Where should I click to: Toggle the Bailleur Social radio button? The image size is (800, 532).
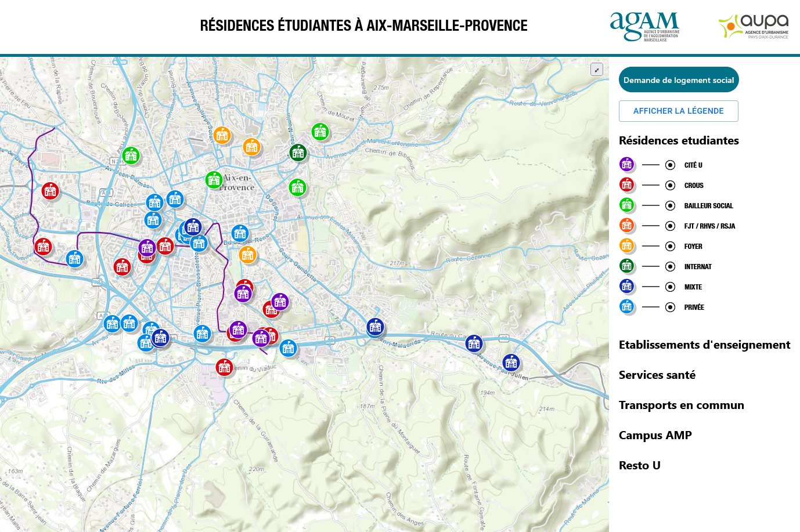tap(670, 205)
